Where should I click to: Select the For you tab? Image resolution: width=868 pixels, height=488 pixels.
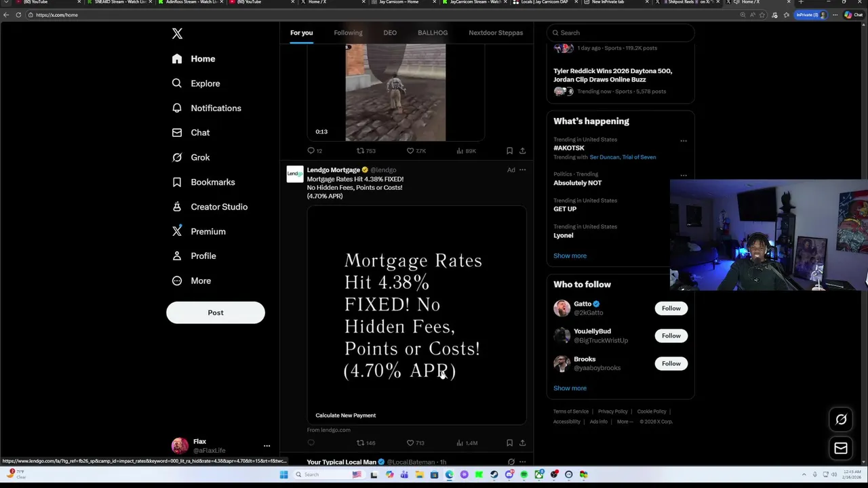(x=302, y=33)
